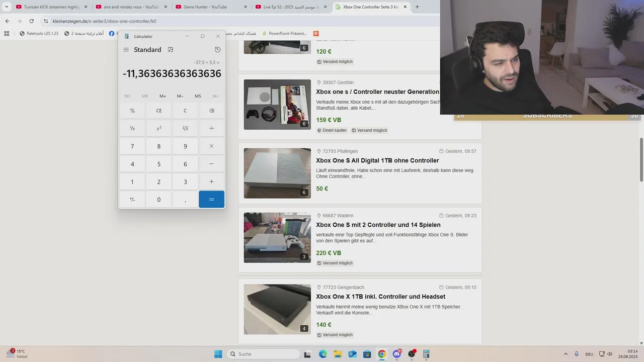Open Xbox One X 1TB inkl. Controller listing
This screenshot has height=362, width=644.
380,297
